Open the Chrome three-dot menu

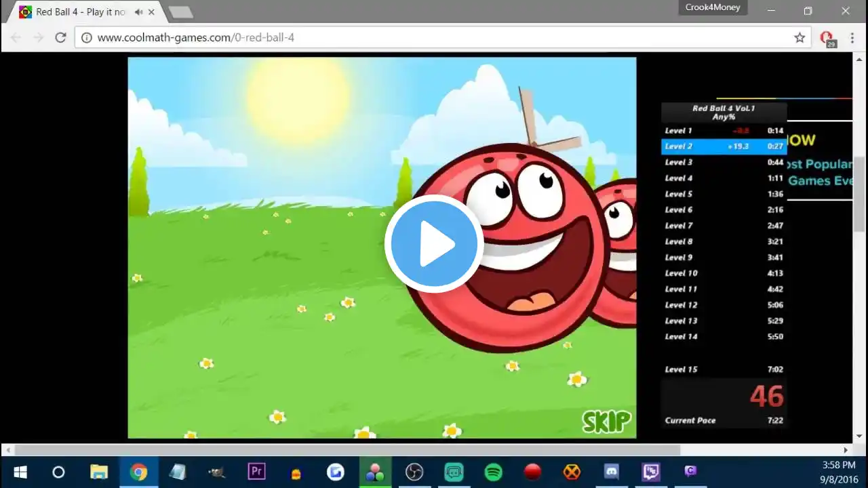(852, 37)
